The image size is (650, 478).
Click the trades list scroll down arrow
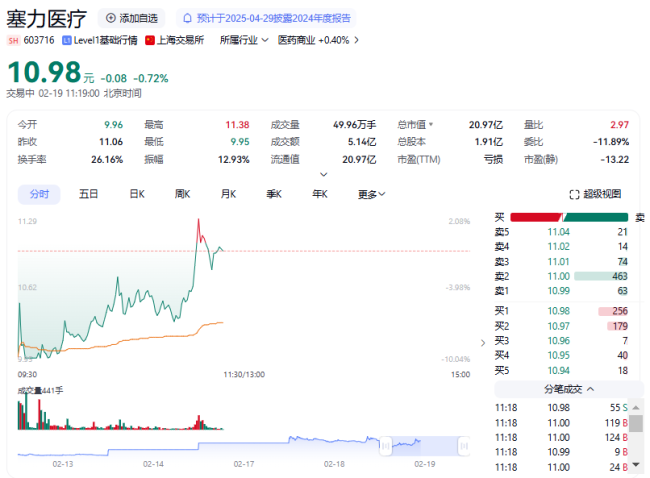[636, 465]
